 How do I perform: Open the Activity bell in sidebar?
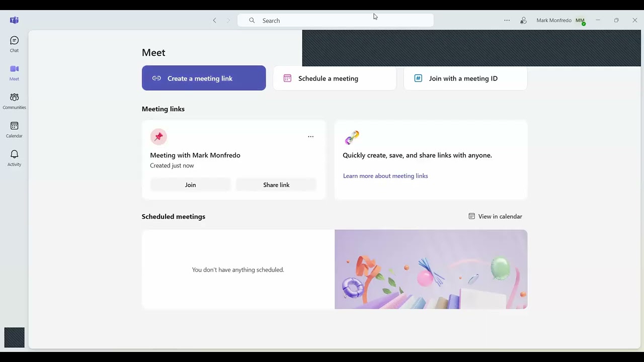[14, 158]
